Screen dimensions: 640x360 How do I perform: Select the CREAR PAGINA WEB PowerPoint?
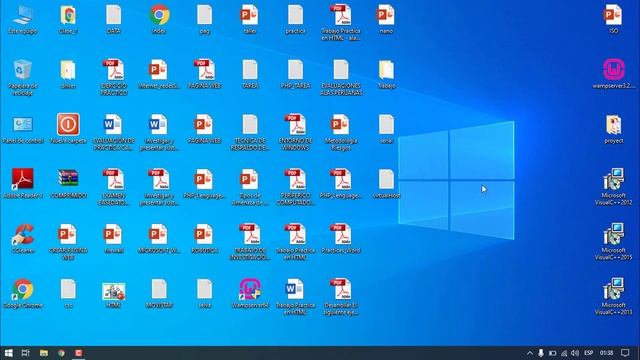(x=68, y=242)
